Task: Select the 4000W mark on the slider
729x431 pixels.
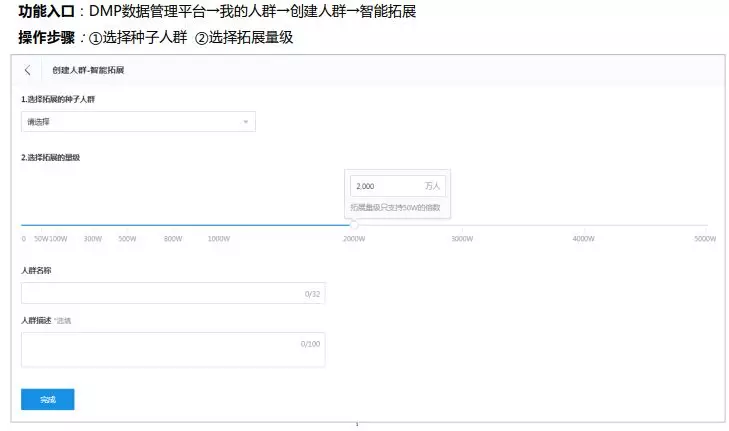Action: pos(583,239)
